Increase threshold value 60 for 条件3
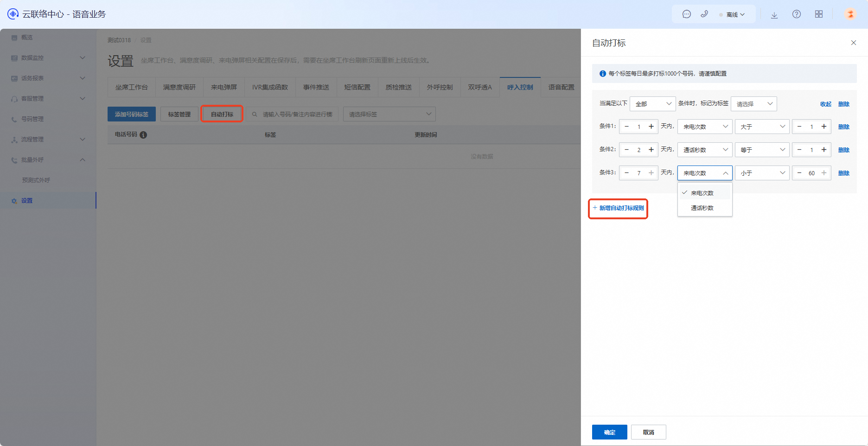The width and height of the screenshot is (868, 446). [824, 173]
